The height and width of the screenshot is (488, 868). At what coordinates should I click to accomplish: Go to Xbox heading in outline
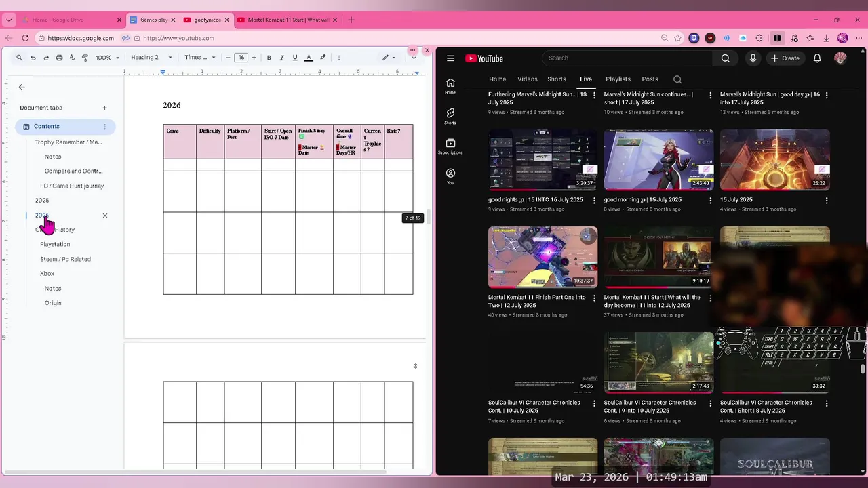(x=47, y=274)
